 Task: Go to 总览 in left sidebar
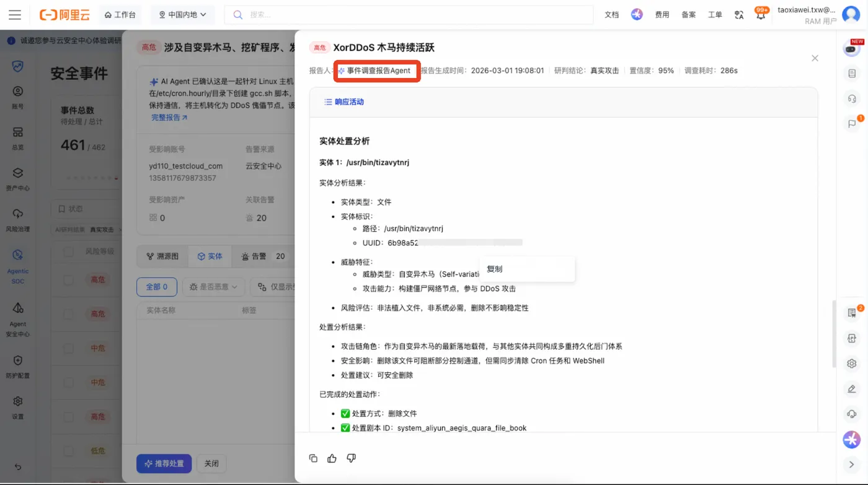[18, 139]
